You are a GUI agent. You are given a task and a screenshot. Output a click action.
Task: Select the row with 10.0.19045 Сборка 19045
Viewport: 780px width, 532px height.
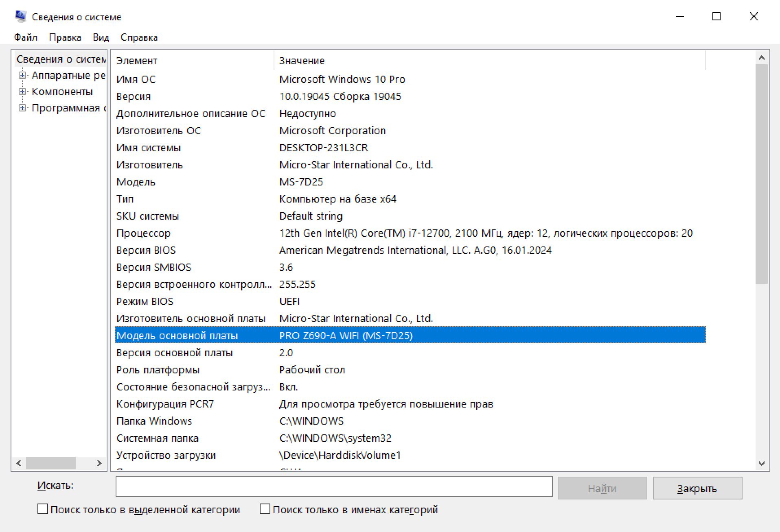[x=410, y=96]
